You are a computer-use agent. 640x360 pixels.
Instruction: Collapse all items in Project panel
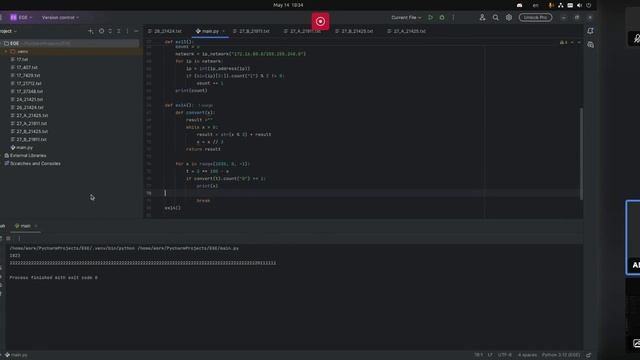pyautogui.click(x=118, y=31)
